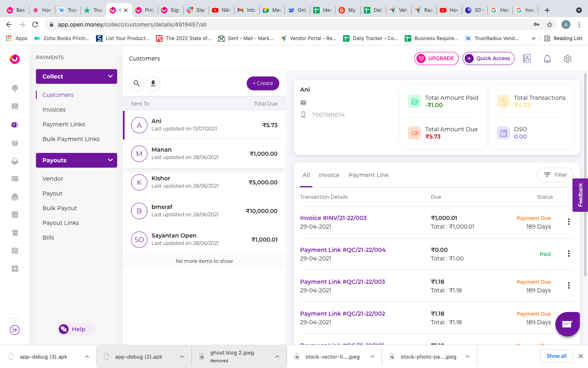588x368 pixels.
Task: Open Payment Link #QC/21-22/003 link
Action: pos(343,282)
